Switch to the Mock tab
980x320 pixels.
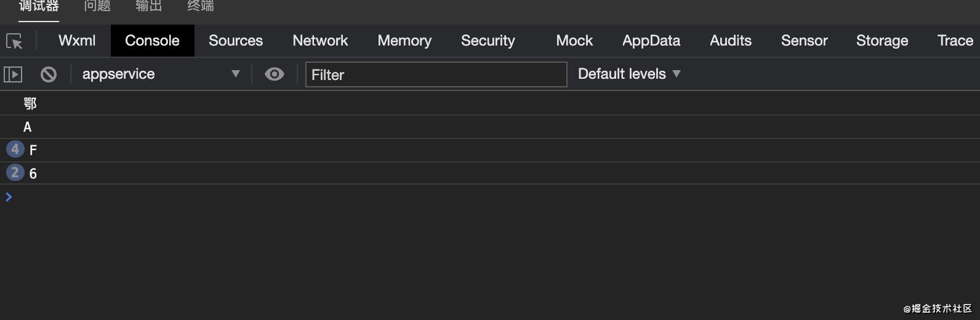pos(574,41)
